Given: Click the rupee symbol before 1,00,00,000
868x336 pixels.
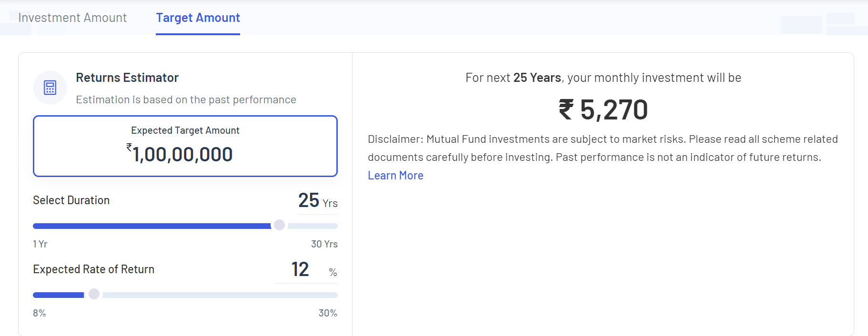Looking at the screenshot, I should [129, 148].
